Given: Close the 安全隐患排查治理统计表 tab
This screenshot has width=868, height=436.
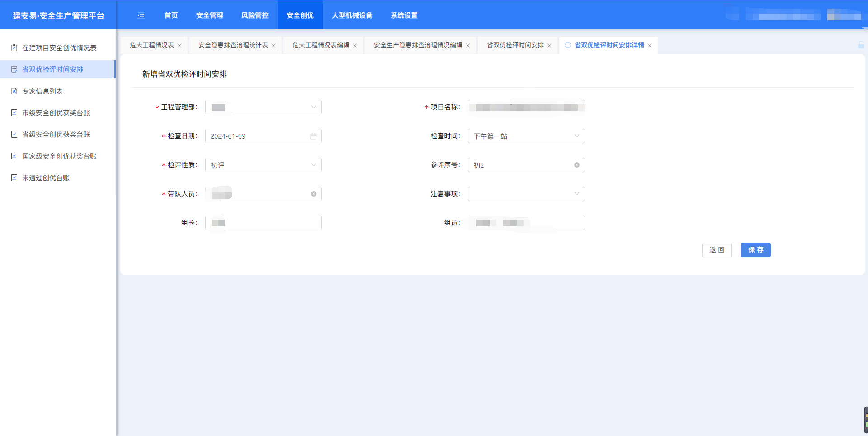Looking at the screenshot, I should click(x=274, y=46).
